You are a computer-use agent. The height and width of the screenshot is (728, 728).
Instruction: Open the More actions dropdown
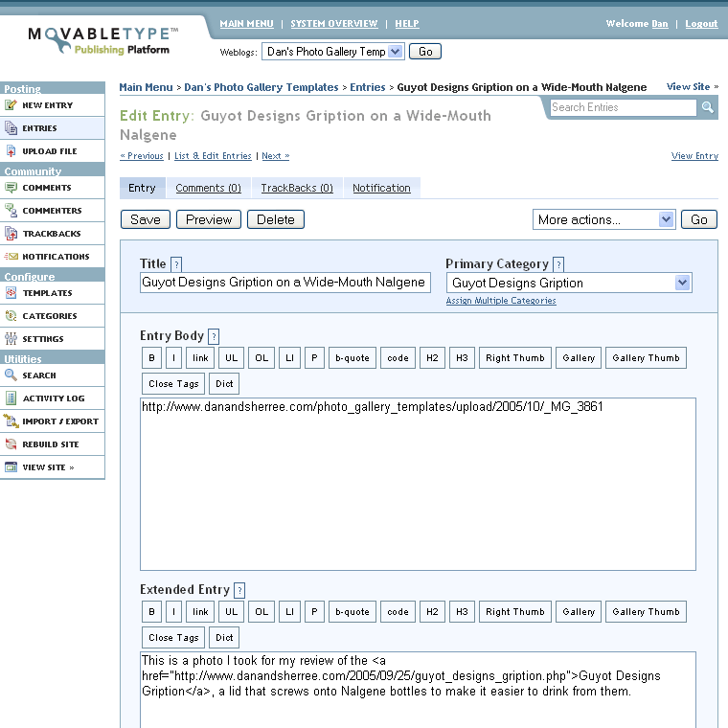604,219
